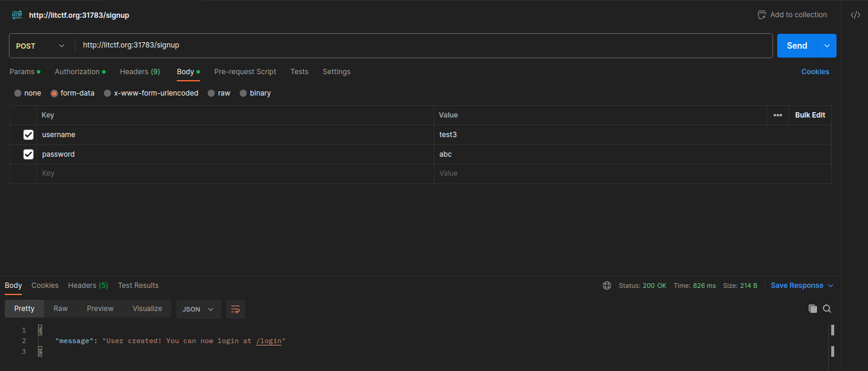This screenshot has width=868, height=371.
Task: Open the POST method dropdown
Action: (x=41, y=45)
